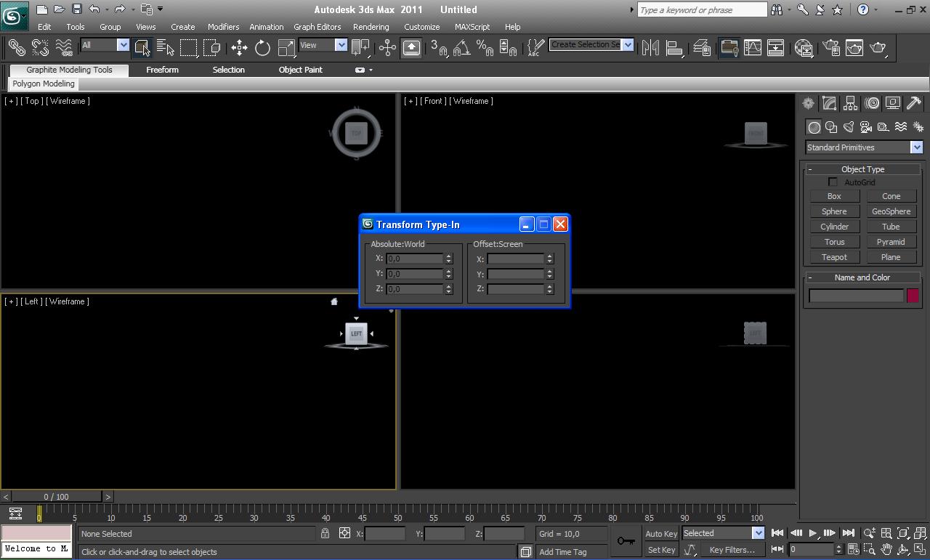Click the Mirror tool icon
Screen dimensions: 930x560
651,48
